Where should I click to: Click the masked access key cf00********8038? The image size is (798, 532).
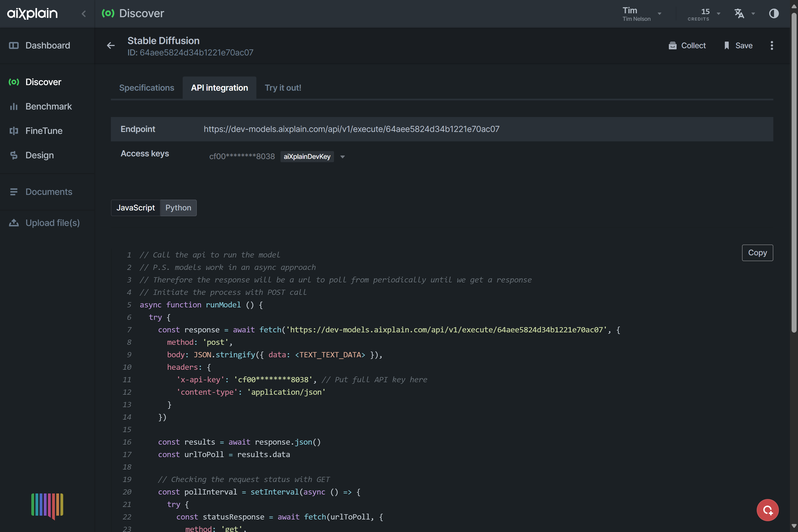coord(242,156)
